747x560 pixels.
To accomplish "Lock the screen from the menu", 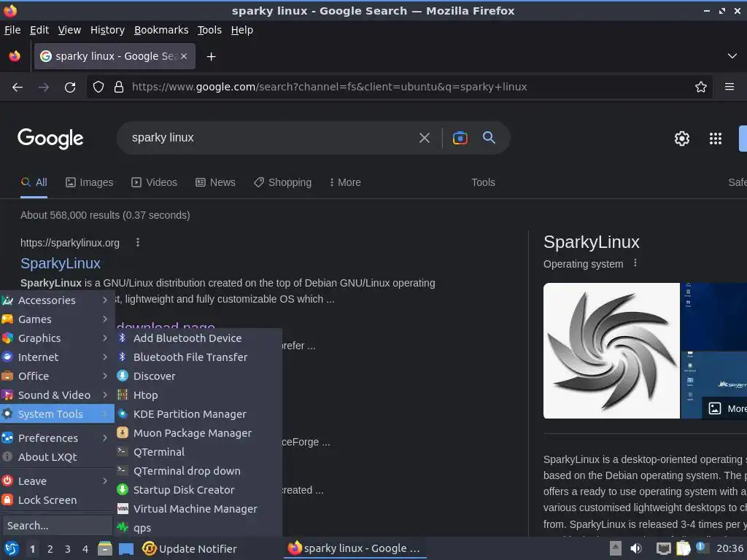I will coord(57,500).
